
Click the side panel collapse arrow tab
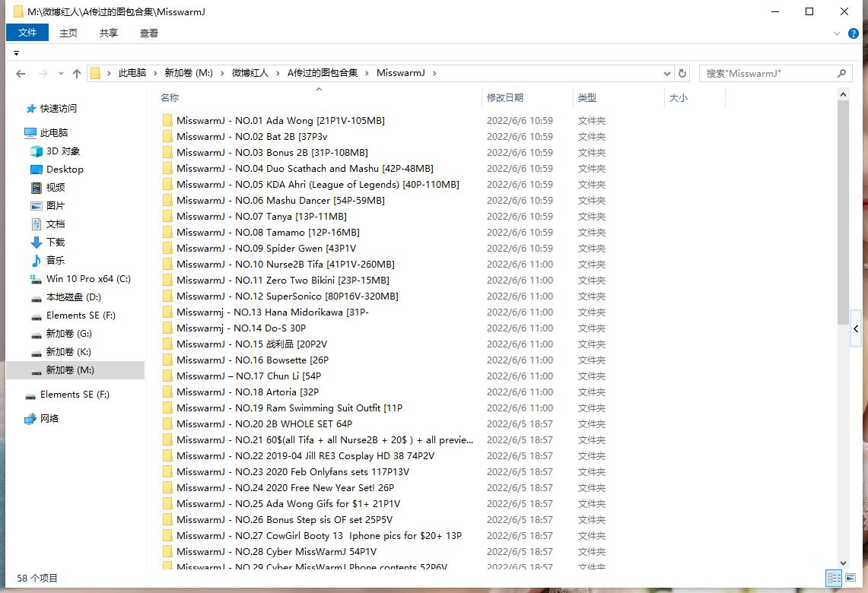pyautogui.click(x=856, y=328)
